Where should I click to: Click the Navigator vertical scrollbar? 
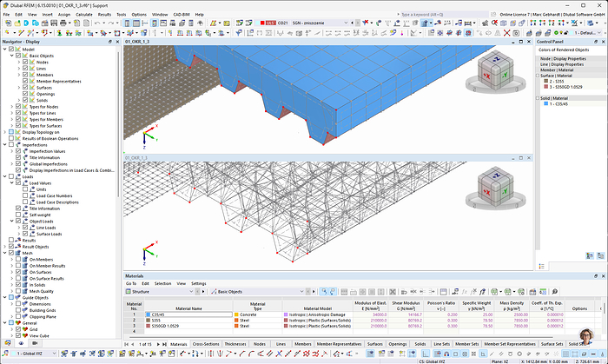[119, 124]
